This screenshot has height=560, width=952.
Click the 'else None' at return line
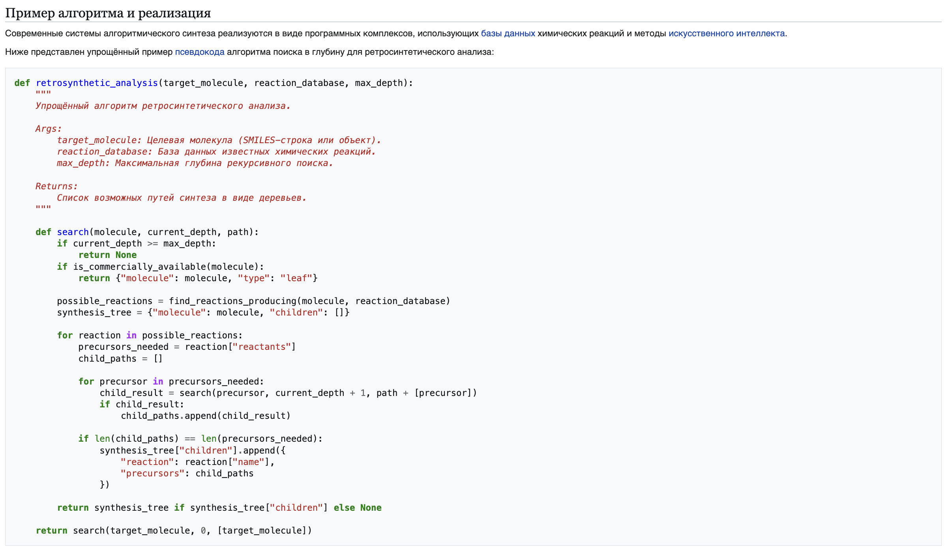(357, 508)
